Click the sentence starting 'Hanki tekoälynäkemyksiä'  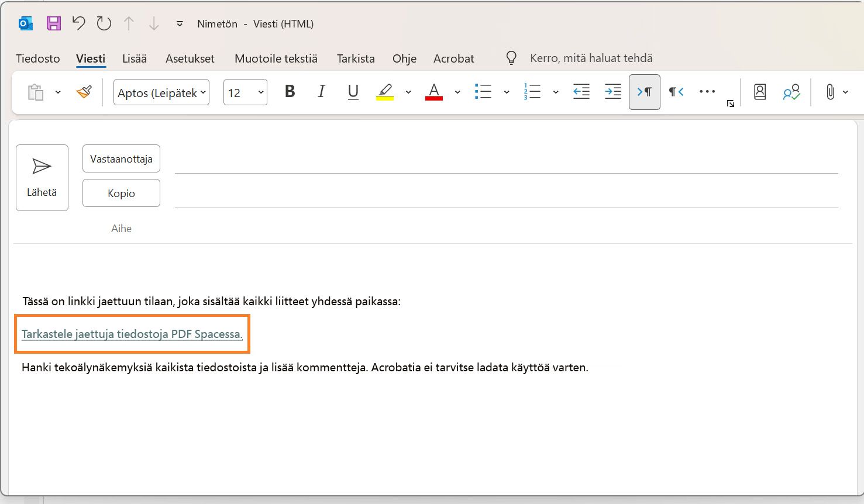pos(305,368)
